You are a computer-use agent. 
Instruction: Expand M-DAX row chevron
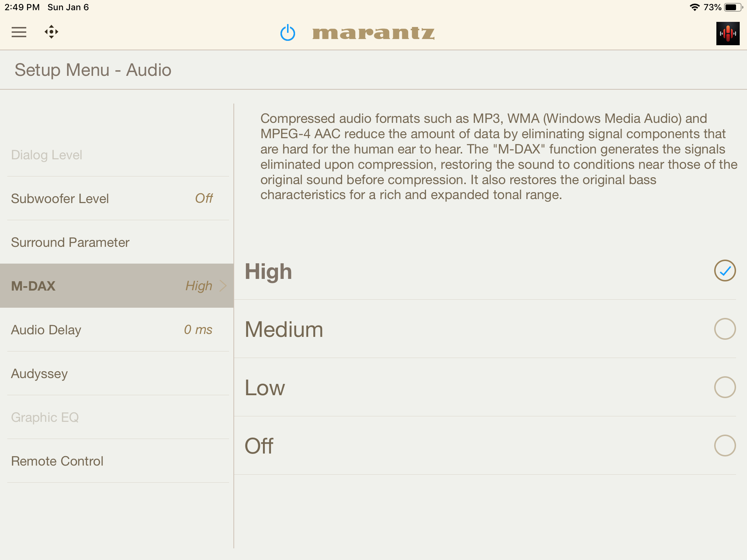223,286
